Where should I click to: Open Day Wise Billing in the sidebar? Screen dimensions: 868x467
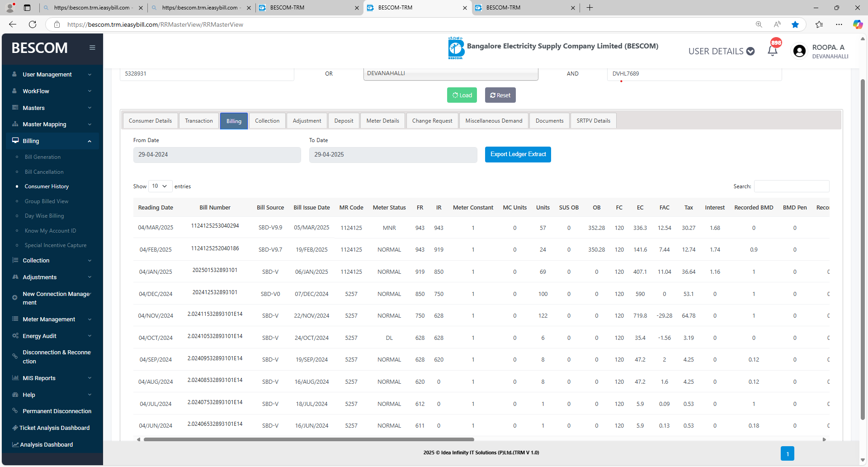pyautogui.click(x=44, y=216)
